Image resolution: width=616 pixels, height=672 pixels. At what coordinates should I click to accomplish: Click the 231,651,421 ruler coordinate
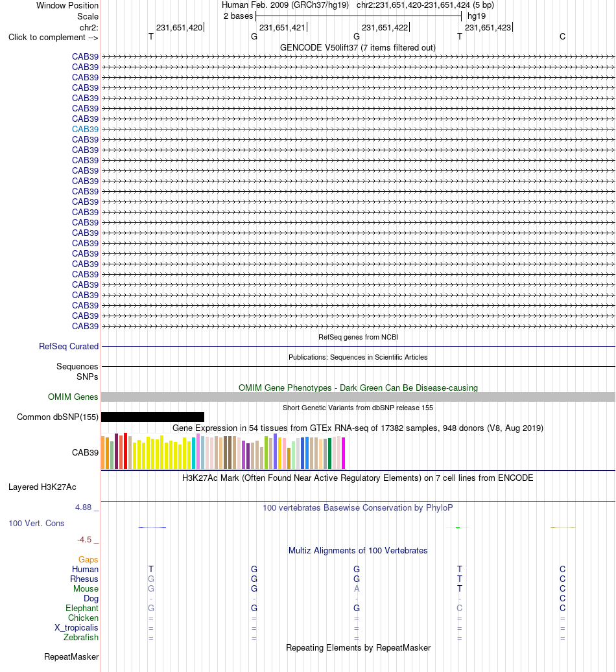(x=282, y=28)
